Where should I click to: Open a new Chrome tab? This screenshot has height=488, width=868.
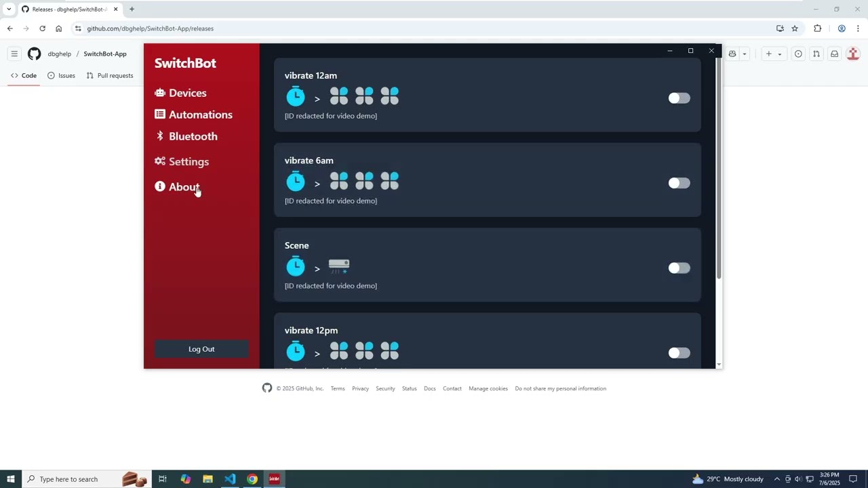[x=132, y=9]
